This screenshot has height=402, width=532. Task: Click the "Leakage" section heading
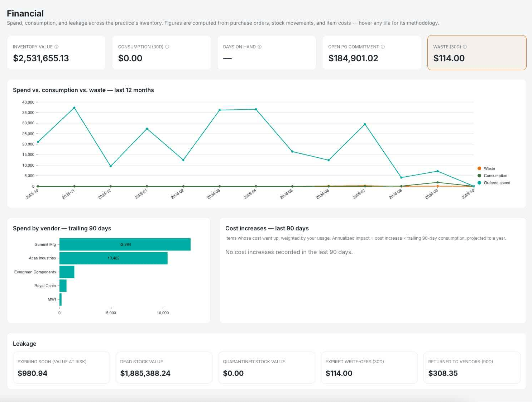click(x=25, y=344)
